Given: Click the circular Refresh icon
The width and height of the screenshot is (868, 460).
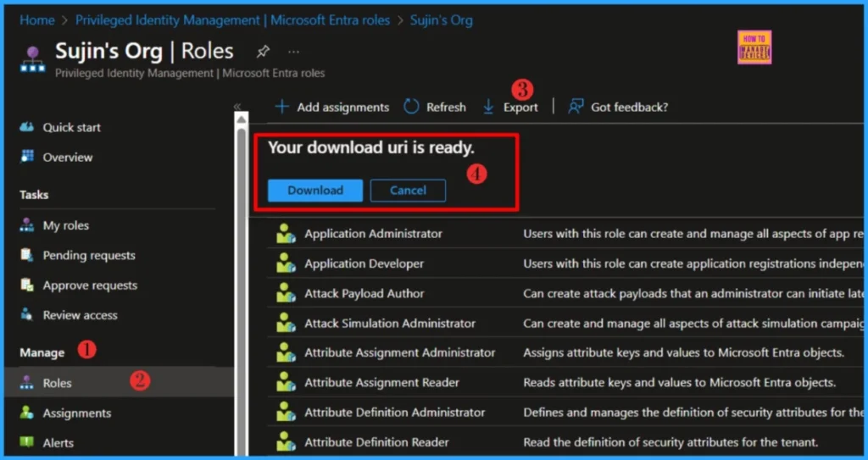Looking at the screenshot, I should point(411,107).
